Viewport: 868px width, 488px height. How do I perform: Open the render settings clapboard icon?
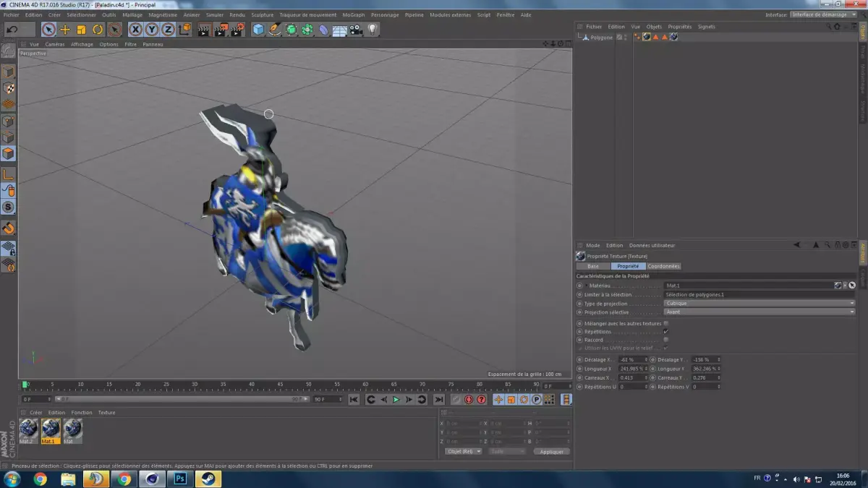(x=237, y=30)
